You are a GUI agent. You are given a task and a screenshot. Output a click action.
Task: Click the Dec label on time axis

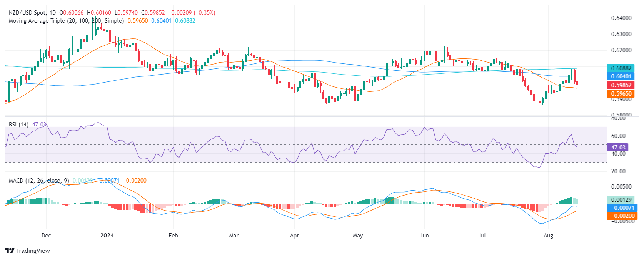click(46, 236)
